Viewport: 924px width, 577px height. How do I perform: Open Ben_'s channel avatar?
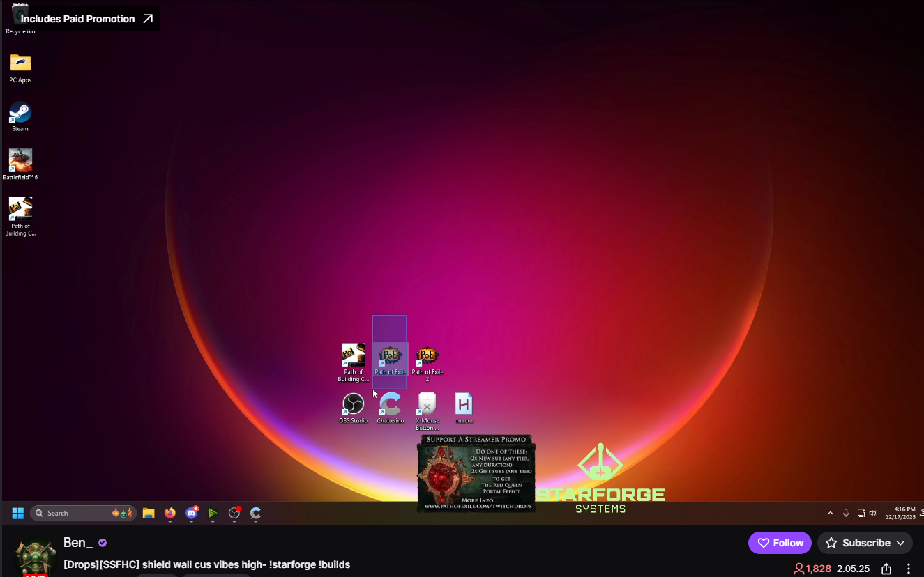pos(35,556)
